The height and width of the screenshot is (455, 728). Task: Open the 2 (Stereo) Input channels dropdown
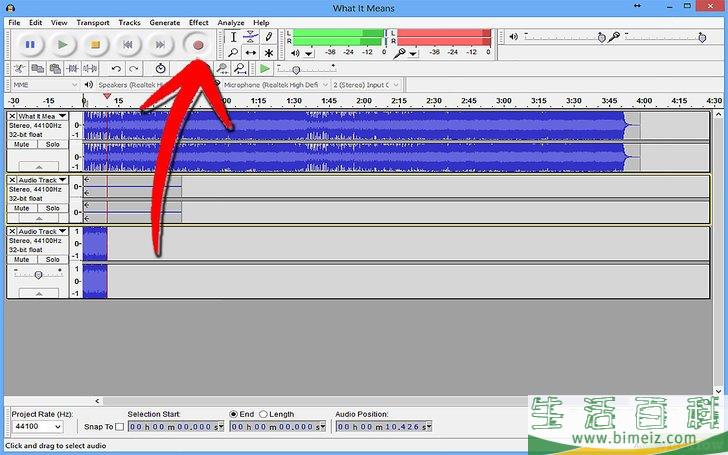(366, 85)
